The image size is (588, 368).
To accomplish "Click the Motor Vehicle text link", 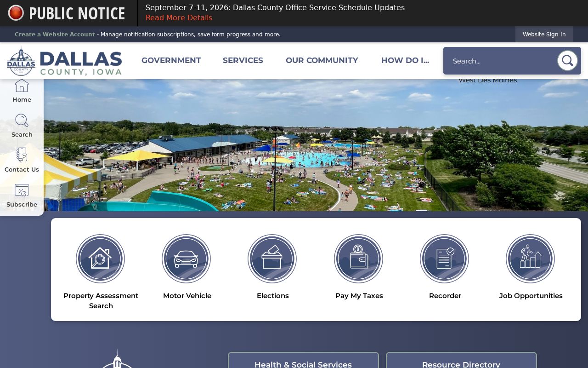I will coord(187,296).
